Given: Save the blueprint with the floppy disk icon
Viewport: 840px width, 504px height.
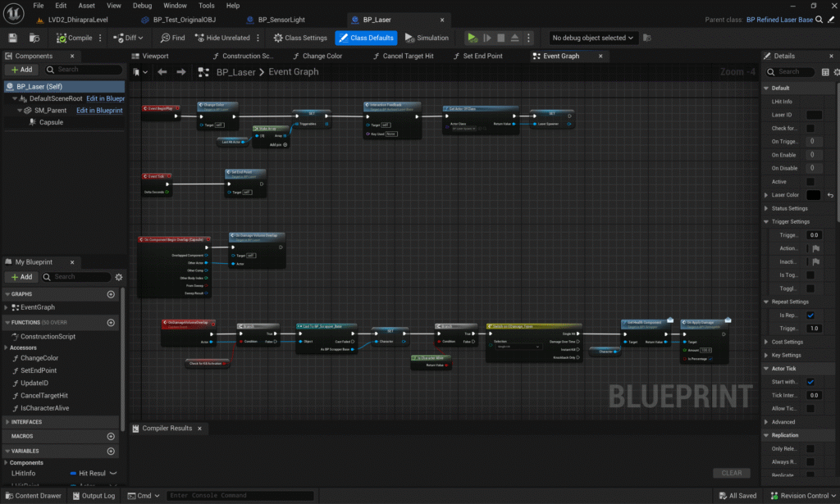Looking at the screenshot, I should coord(13,38).
